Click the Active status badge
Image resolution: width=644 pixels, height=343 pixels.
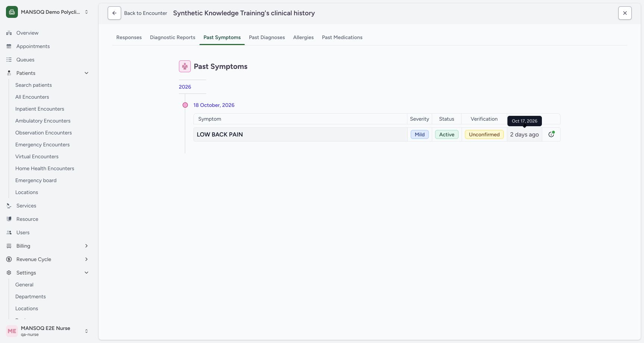(447, 134)
